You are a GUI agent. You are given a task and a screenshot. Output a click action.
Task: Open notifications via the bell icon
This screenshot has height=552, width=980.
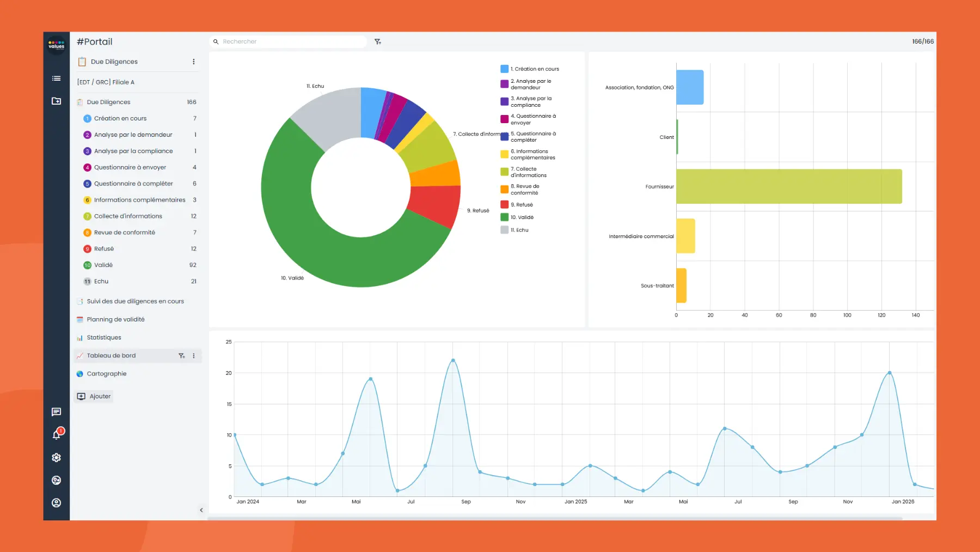[x=56, y=434]
